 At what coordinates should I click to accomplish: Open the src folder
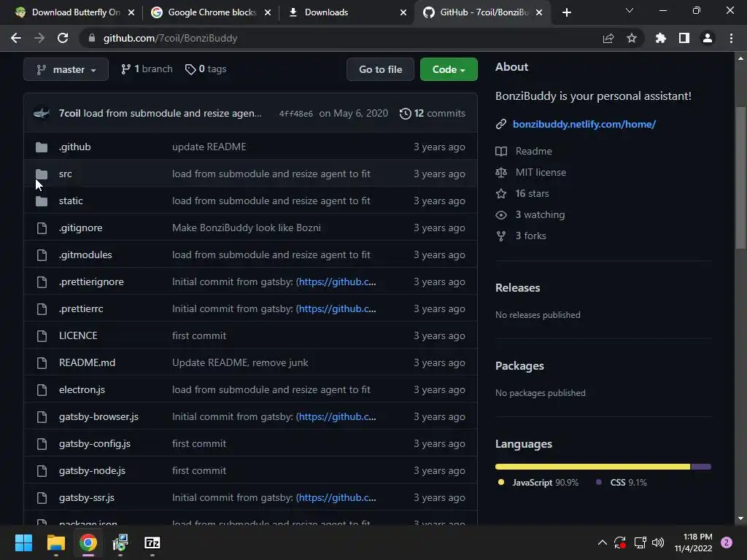click(65, 174)
